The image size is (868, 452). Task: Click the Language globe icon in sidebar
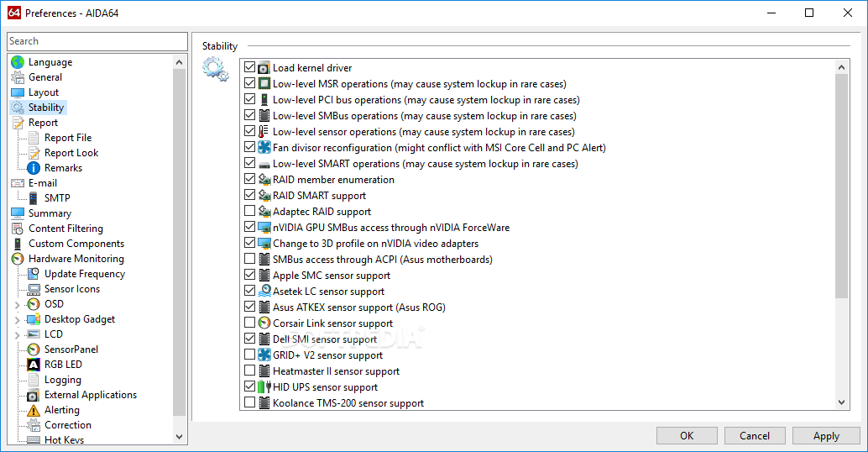point(18,62)
